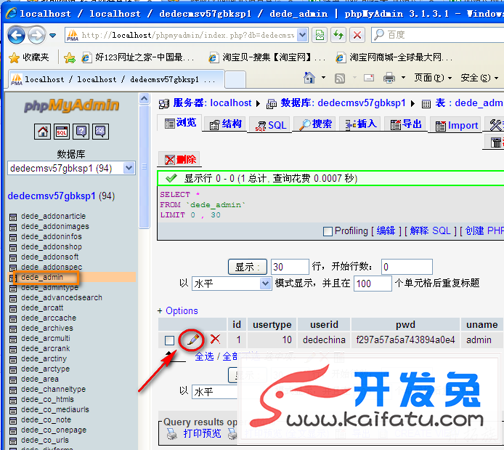Click the Print printer icon
The width and height of the screenshot is (504, 450).
pos(389,78)
